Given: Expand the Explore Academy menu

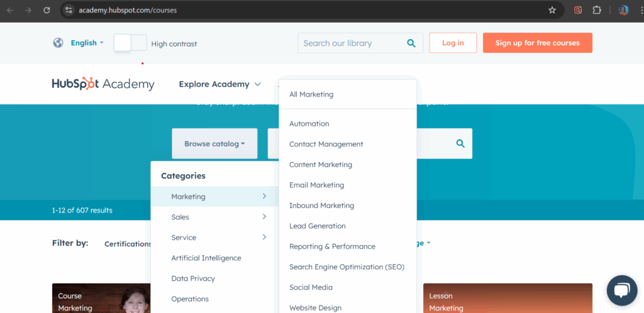Looking at the screenshot, I should coord(219,84).
